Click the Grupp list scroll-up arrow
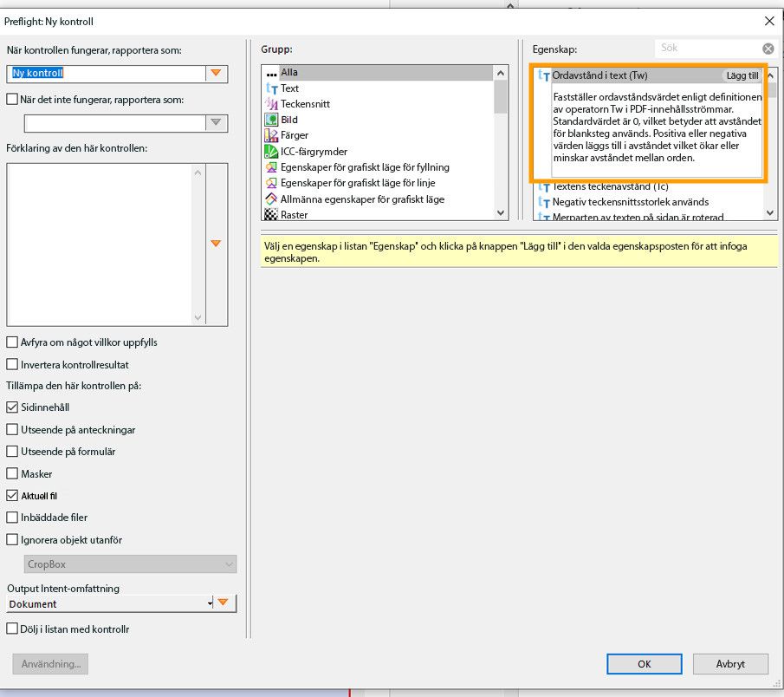 (501, 73)
